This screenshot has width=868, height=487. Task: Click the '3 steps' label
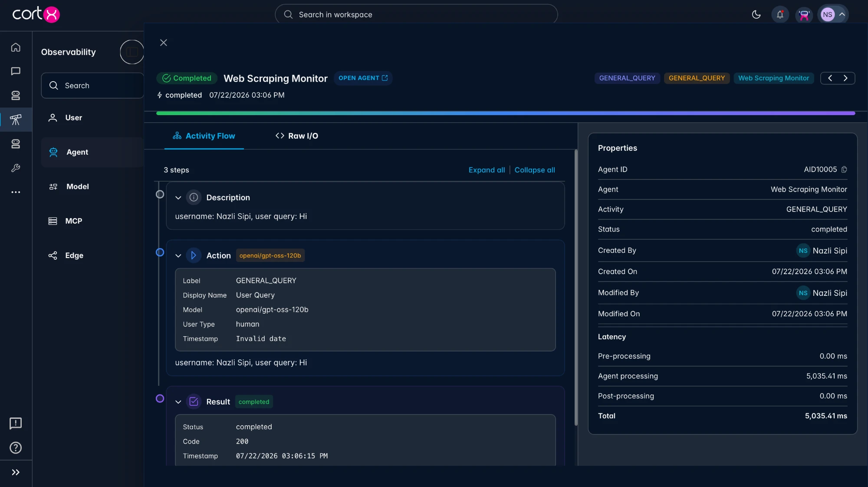(176, 170)
